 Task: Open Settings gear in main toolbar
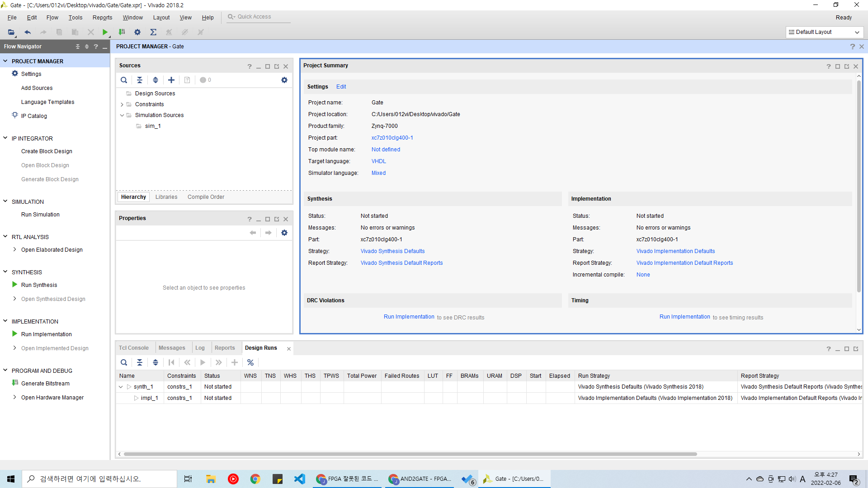pos(137,32)
